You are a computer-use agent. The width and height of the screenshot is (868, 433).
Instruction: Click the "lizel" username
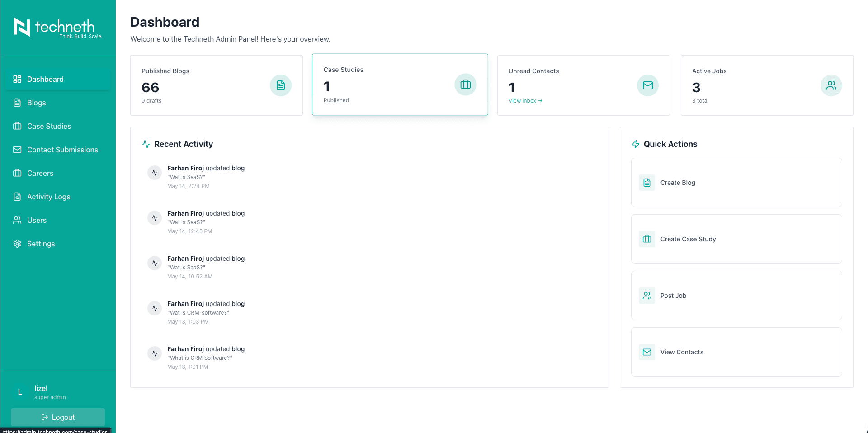(x=41, y=388)
